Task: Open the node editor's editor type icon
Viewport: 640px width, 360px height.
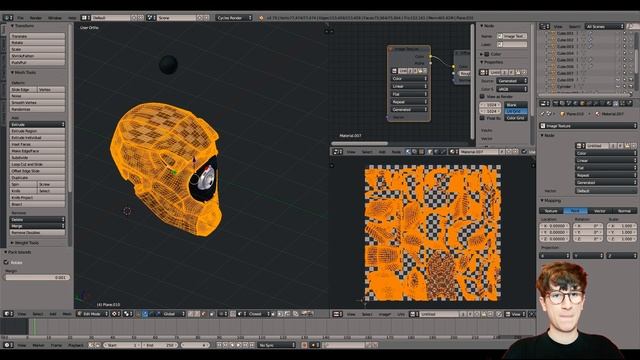Action: click(337, 152)
